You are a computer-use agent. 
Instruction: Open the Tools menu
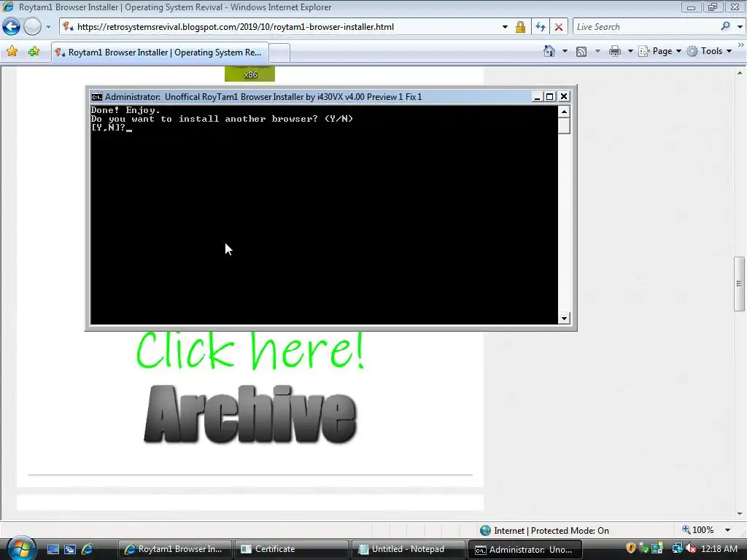(x=709, y=51)
